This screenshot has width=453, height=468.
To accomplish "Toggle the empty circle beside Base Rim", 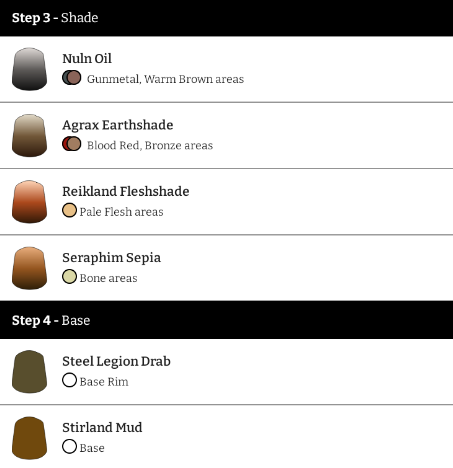I will pos(69,380).
